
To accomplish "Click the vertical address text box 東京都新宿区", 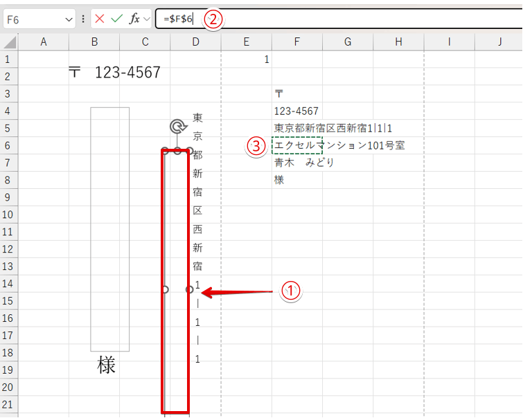I will pyautogui.click(x=197, y=239).
